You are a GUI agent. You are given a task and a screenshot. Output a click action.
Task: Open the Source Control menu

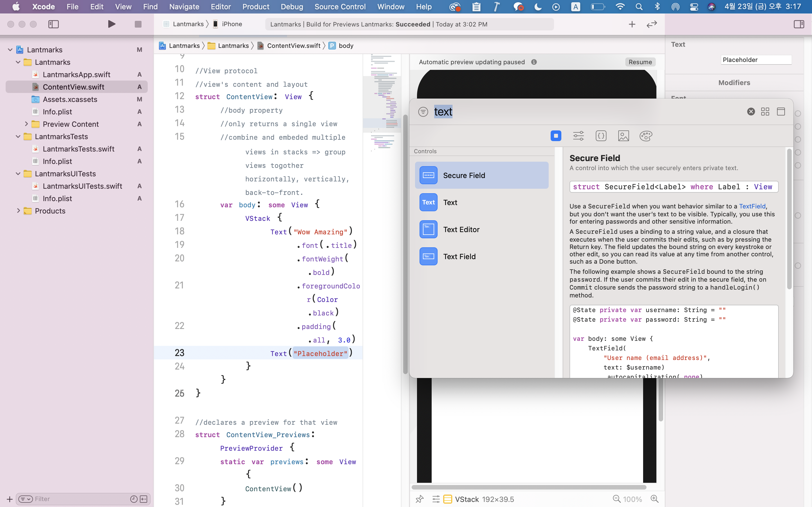click(339, 7)
